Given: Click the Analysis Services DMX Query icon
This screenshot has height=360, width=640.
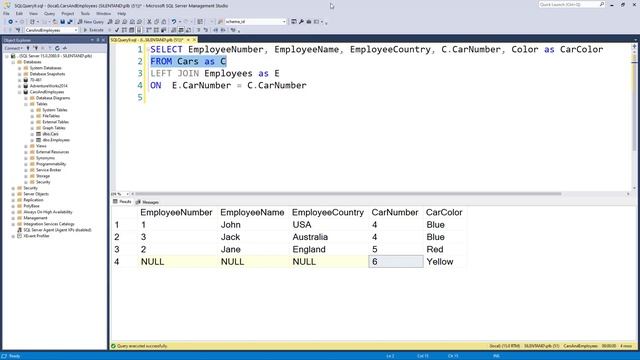Looking at the screenshot, I should coord(124,22).
